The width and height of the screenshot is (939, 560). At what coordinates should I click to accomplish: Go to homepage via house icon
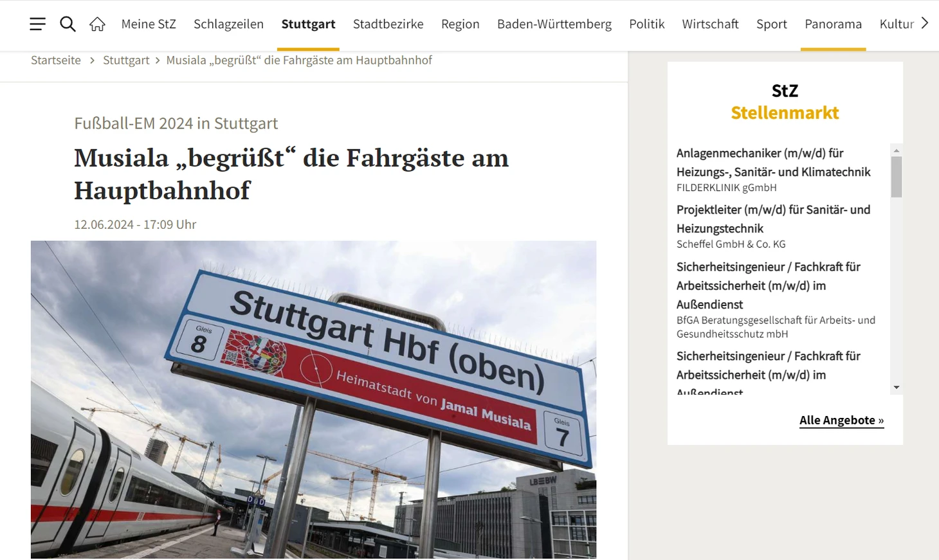pos(97,24)
